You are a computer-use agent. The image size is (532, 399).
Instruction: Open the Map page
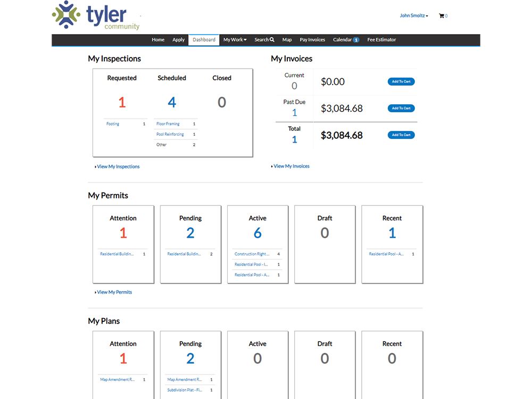(287, 39)
